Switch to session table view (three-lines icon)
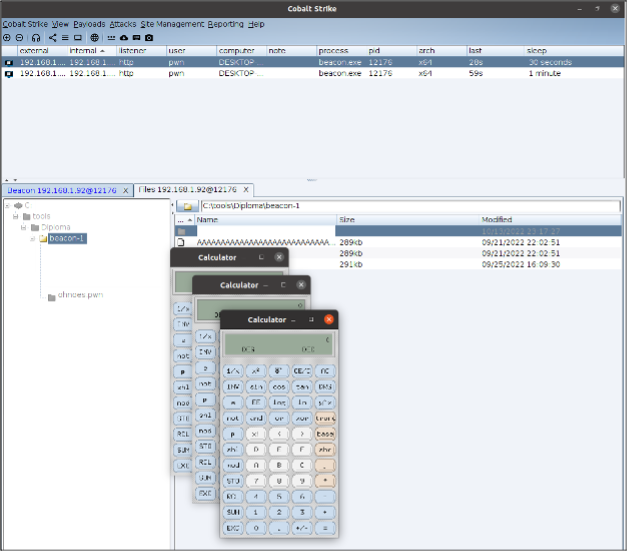Screen dimensions: 628x552 tap(65, 38)
